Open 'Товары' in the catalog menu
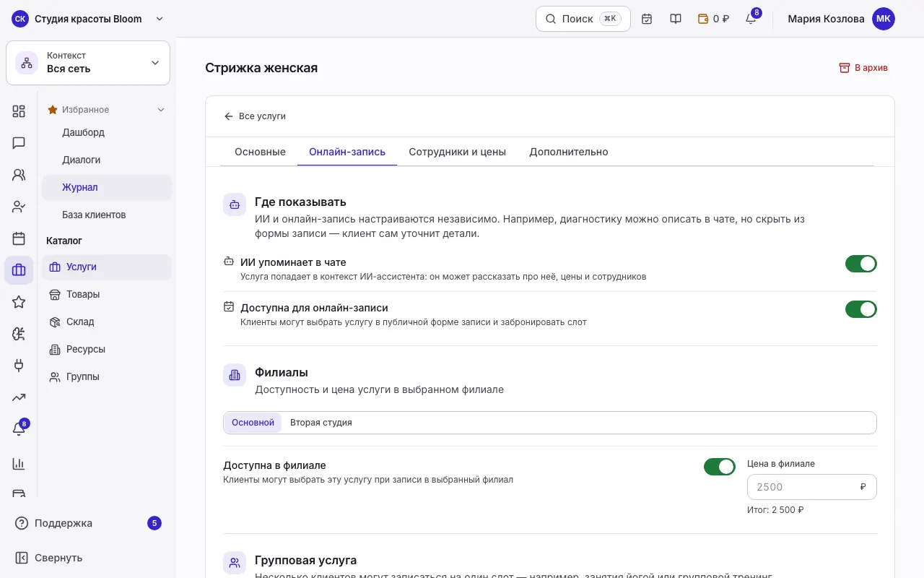 point(107,294)
